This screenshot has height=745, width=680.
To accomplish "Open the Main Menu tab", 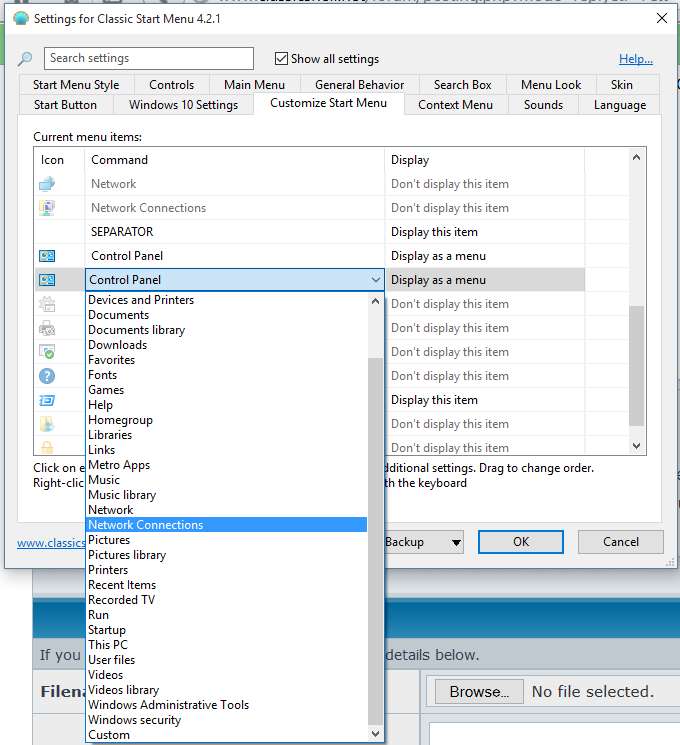I will point(254,85).
